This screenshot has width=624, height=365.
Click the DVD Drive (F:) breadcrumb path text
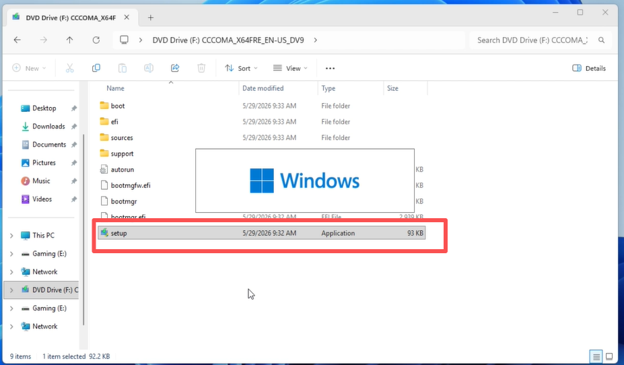228,40
